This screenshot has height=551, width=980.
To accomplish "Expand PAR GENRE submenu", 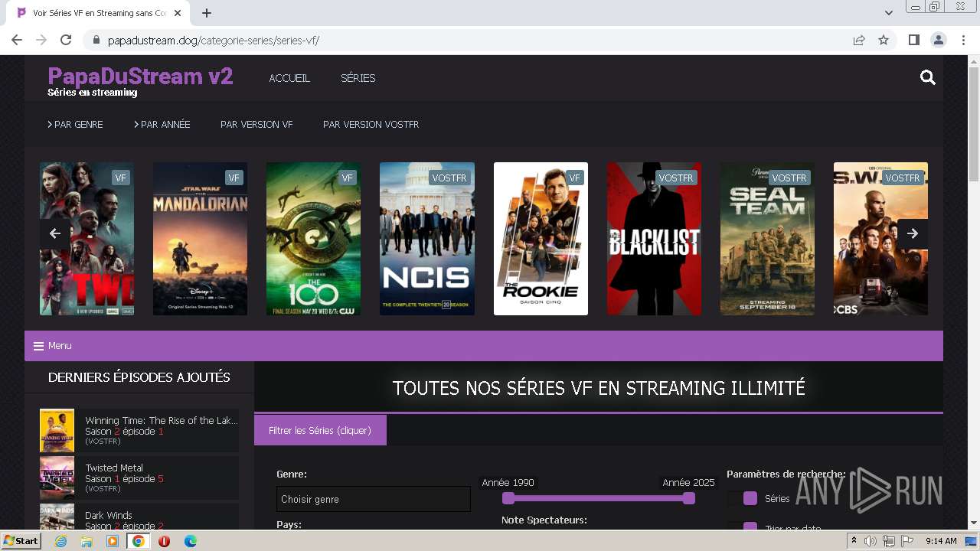I will [x=75, y=124].
